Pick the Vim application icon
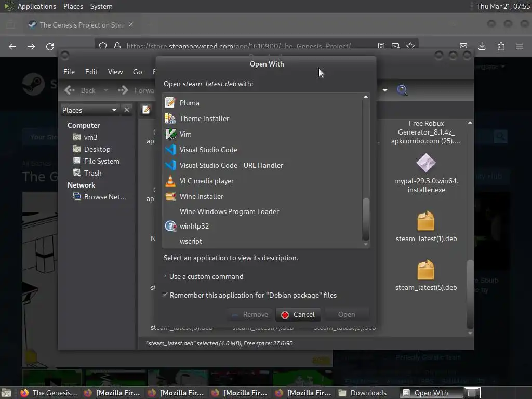Screen dimensions: 532x399 pyautogui.click(x=170, y=134)
